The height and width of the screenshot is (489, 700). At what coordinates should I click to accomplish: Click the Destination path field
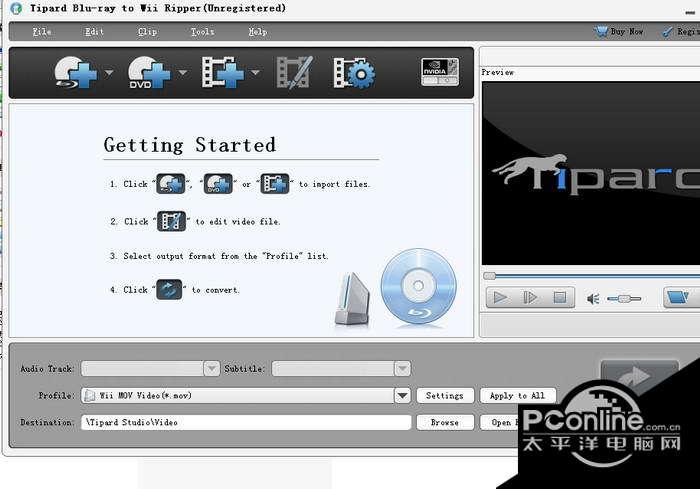pyautogui.click(x=246, y=422)
